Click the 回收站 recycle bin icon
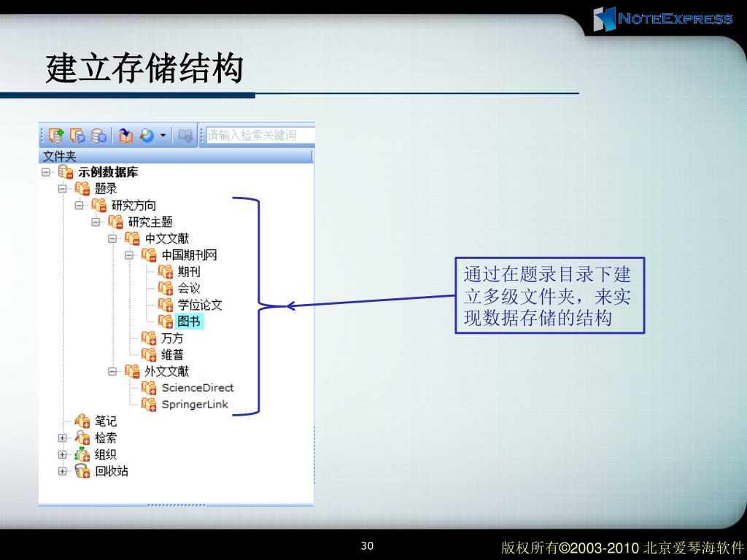The height and width of the screenshot is (560, 747). tap(82, 471)
